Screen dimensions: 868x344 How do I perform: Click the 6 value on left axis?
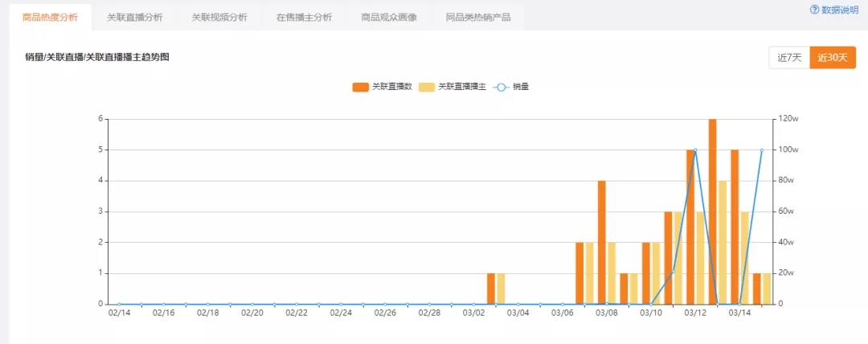(x=100, y=118)
